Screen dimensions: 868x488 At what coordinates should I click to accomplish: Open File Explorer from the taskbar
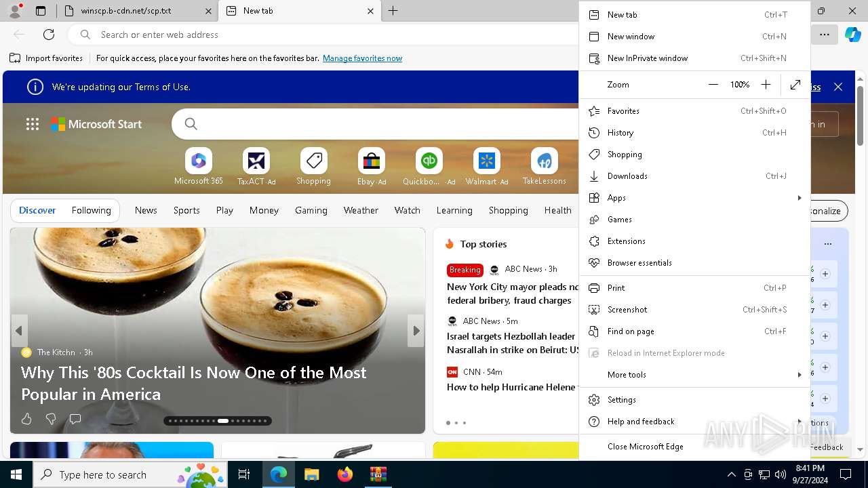(x=312, y=474)
